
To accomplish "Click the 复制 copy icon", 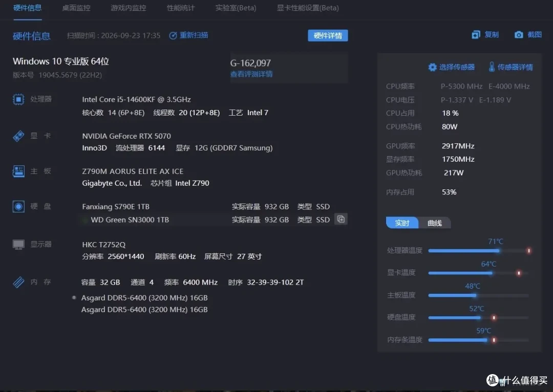I will pos(476,35).
